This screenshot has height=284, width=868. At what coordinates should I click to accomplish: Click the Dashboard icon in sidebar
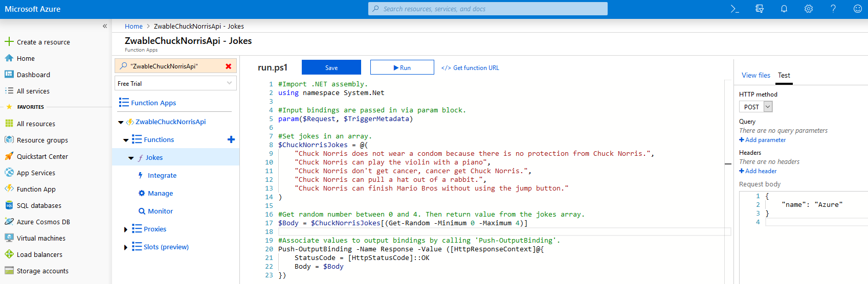tap(9, 74)
